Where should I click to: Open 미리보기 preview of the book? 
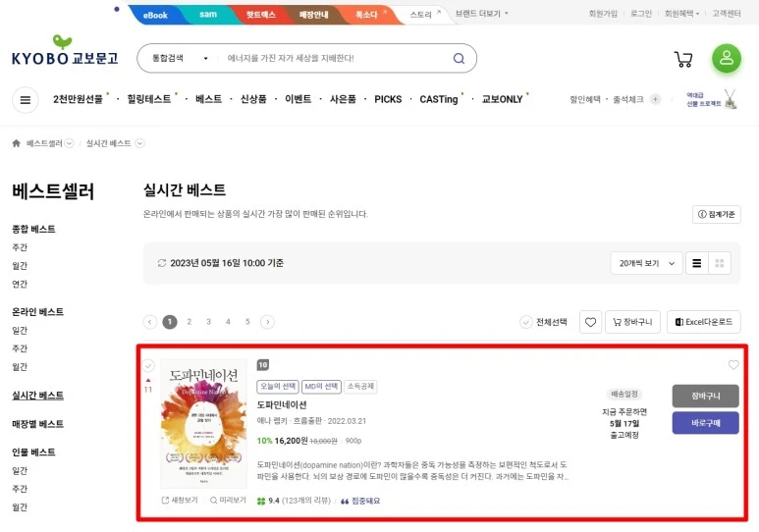(228, 500)
